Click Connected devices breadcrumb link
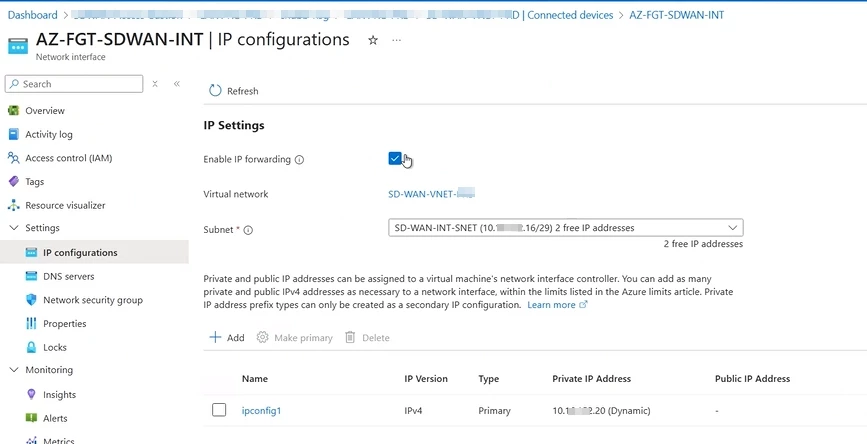 tap(570, 15)
